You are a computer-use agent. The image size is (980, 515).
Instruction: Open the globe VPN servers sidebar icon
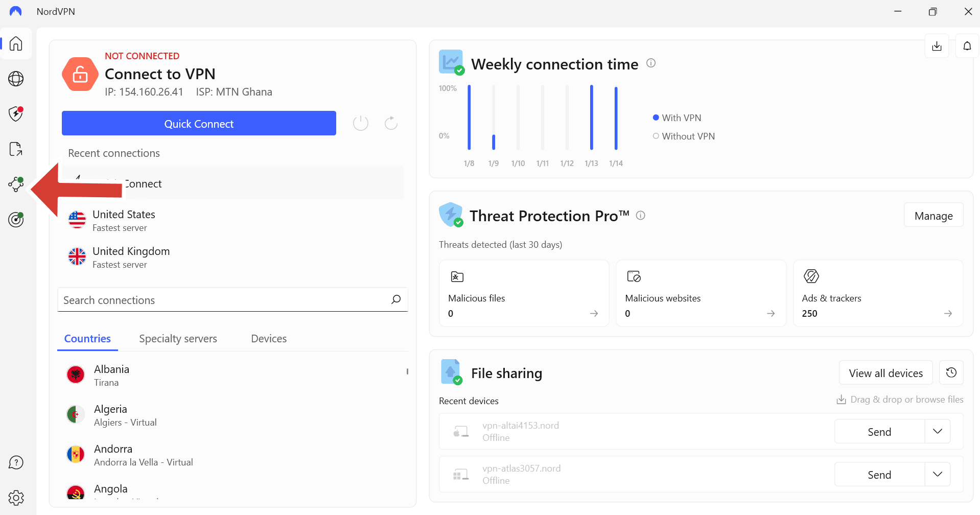16,79
